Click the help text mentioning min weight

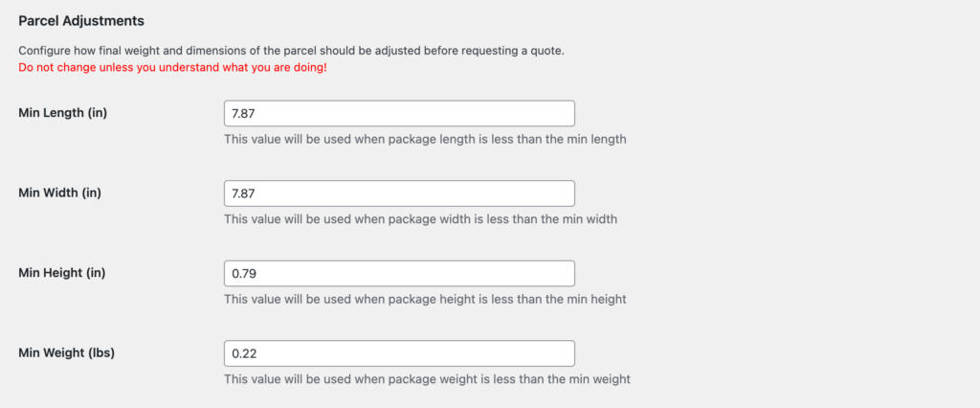427,378
